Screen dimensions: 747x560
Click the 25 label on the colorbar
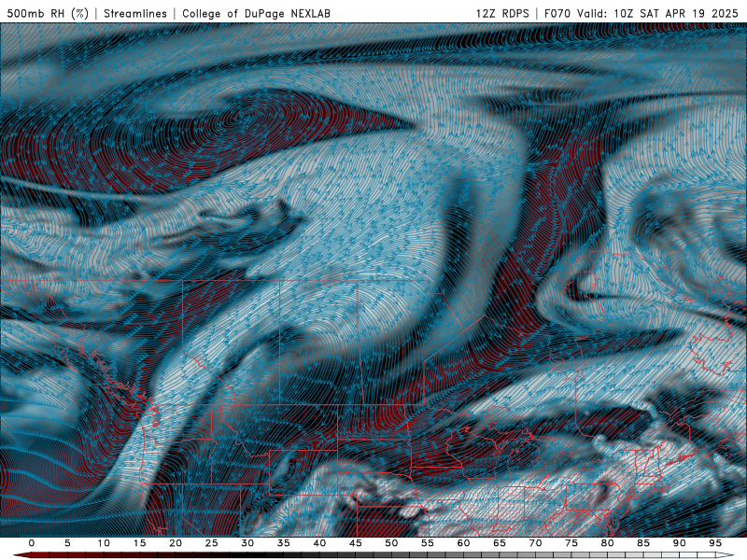pos(212,543)
